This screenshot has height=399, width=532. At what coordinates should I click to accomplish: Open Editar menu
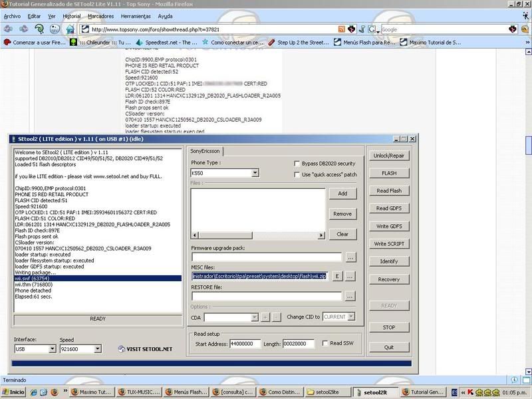34,16
